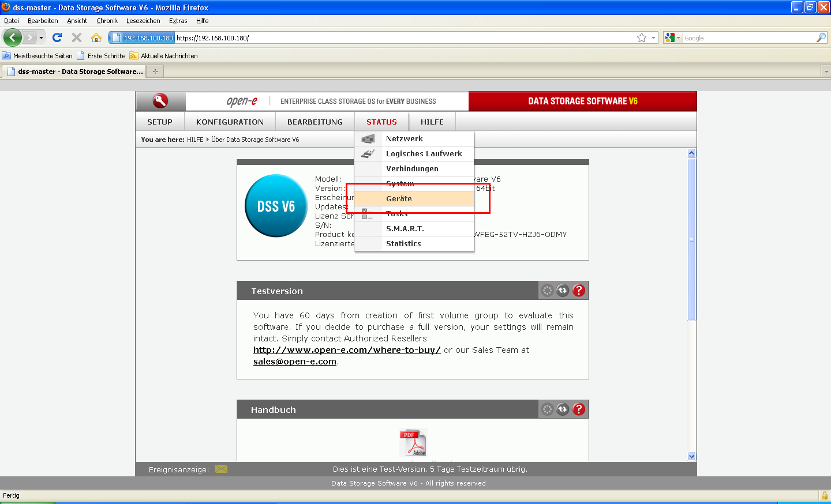Click the vertical scrollbar thumb

click(x=692, y=239)
